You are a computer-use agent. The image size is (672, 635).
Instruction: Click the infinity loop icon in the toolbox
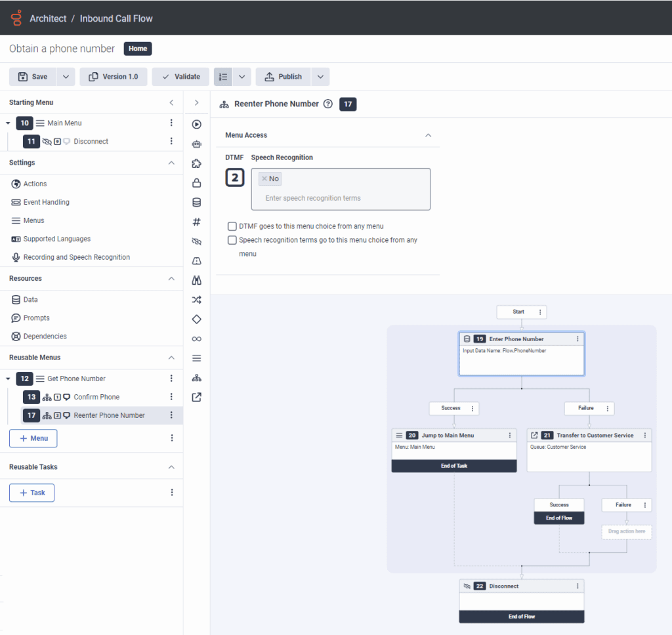point(196,338)
